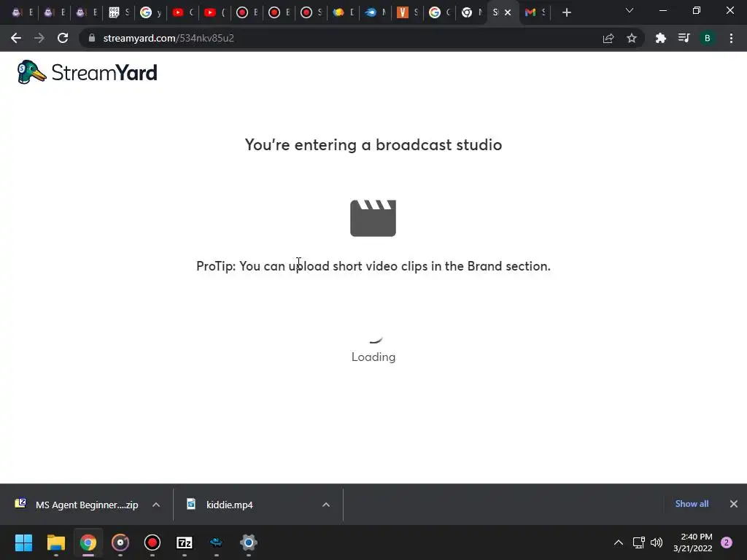Image resolution: width=747 pixels, height=560 pixels.
Task: Open a new browser tab
Action: (x=566, y=12)
